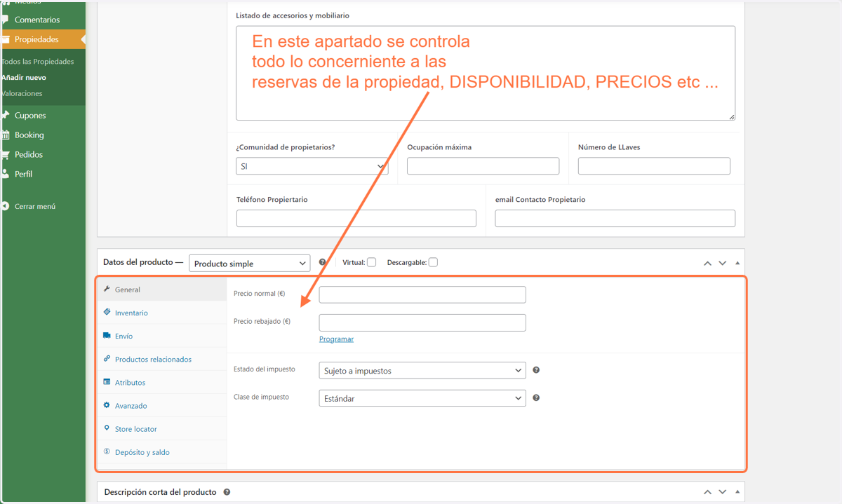Open the Pedidos menu item

pos(43,154)
